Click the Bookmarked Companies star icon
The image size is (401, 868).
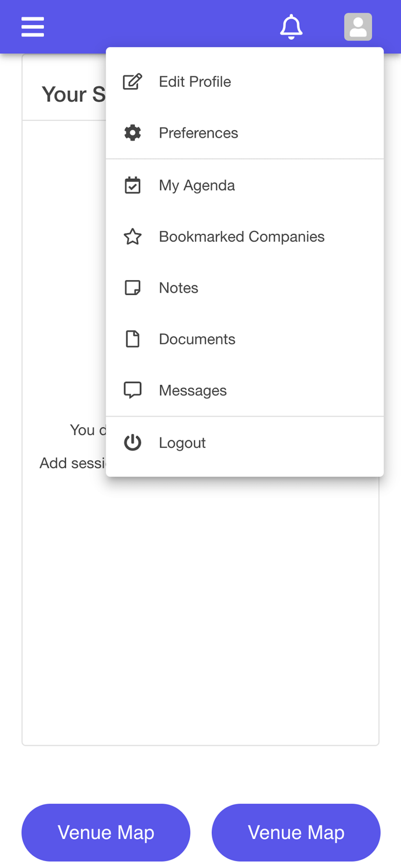[x=133, y=237]
